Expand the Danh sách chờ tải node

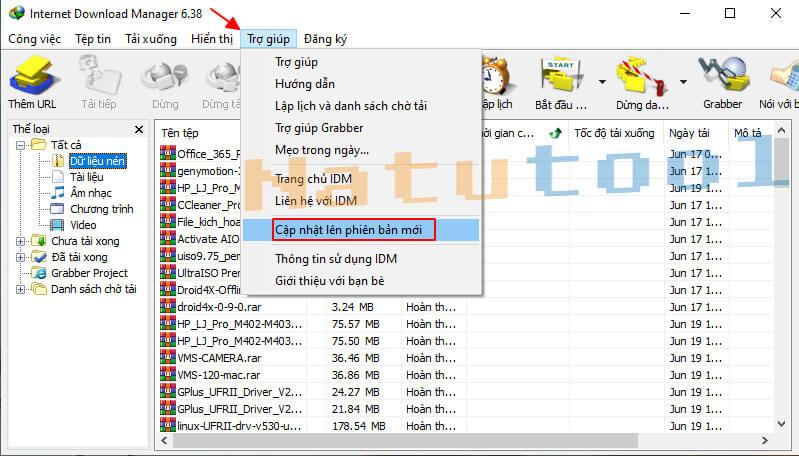(x=20, y=289)
